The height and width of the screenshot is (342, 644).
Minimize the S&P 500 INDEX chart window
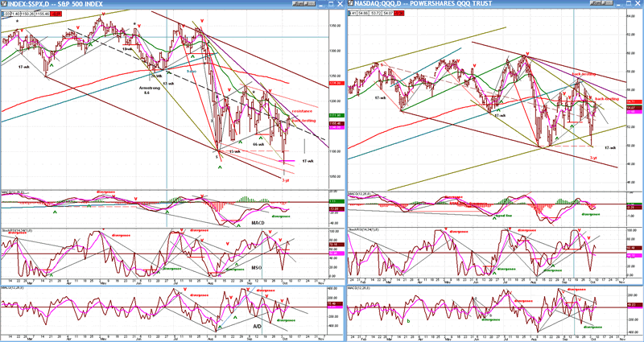point(320,5)
